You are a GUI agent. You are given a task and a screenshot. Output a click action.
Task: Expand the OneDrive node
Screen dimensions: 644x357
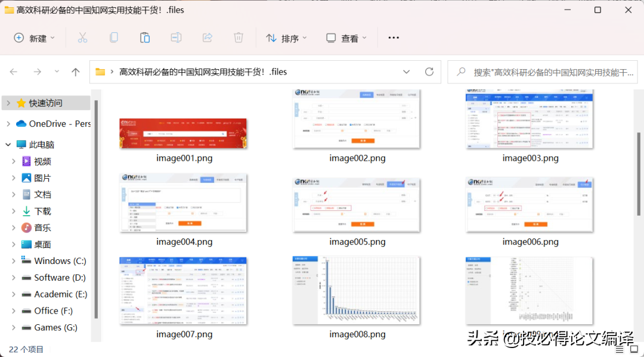point(8,123)
